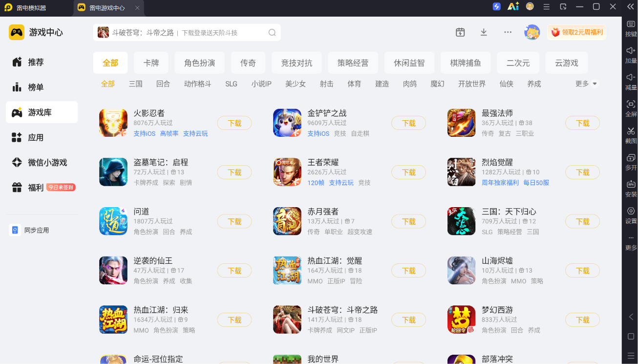Filter by the 开放世界 tag
This screenshot has width=638, height=364.
472,84
